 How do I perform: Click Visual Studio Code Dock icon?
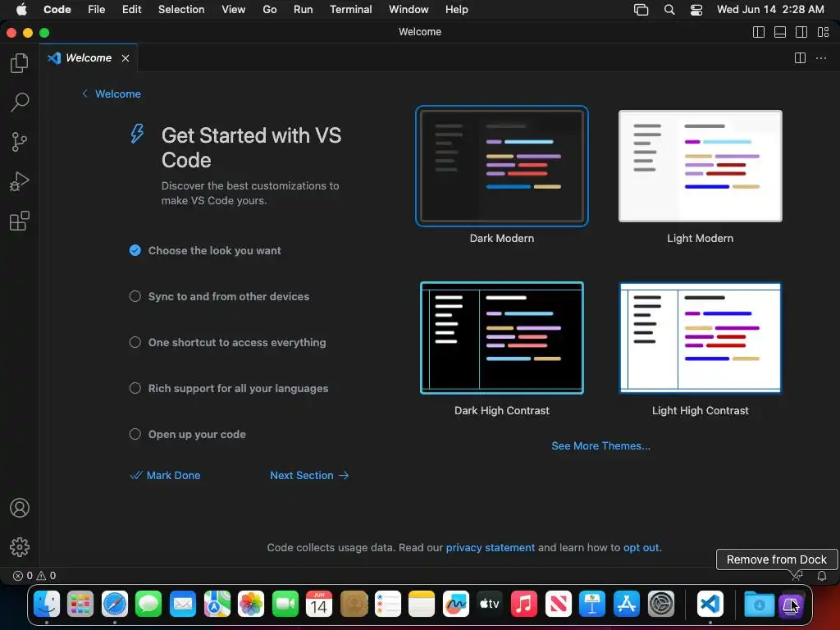tap(710, 605)
